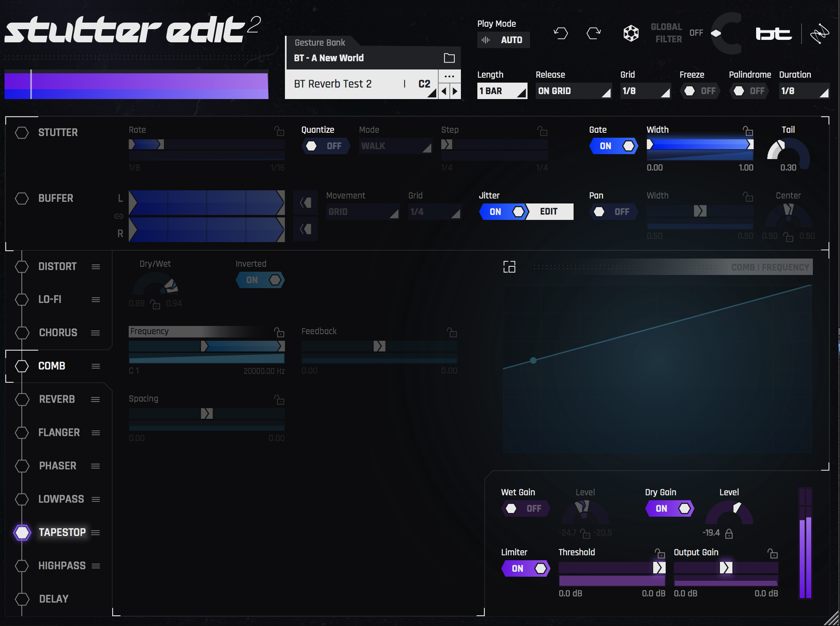Click the Comb Frequency lock icon
Screen dimensions: 840x626
point(279,332)
